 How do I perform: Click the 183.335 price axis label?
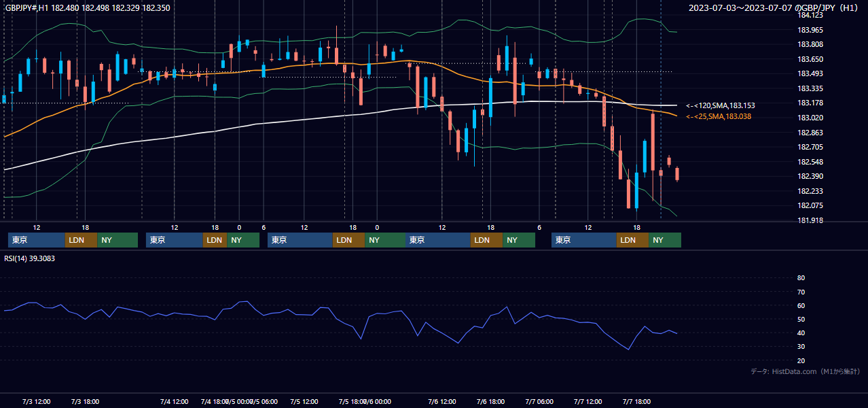[x=810, y=88]
